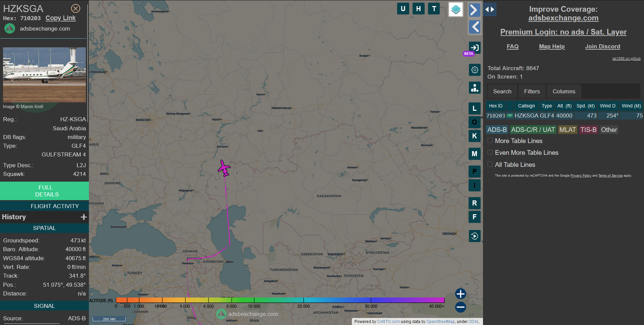Open FLIGHT ACTIVITY section
This screenshot has height=325, width=644.
pyautogui.click(x=44, y=206)
